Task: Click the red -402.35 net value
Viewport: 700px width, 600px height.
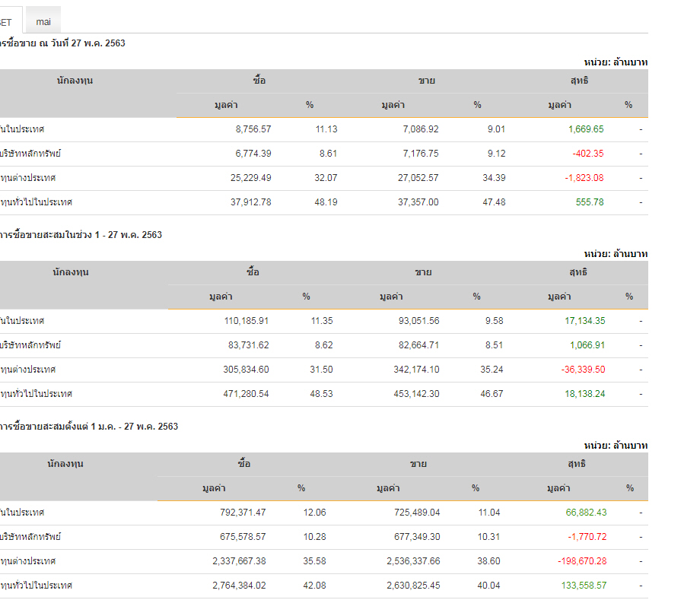Action: (x=588, y=154)
